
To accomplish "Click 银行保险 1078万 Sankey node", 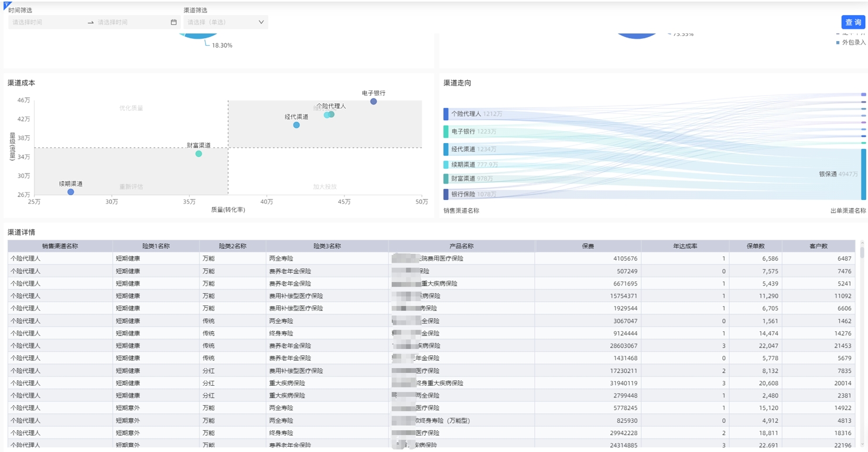I will tap(446, 194).
